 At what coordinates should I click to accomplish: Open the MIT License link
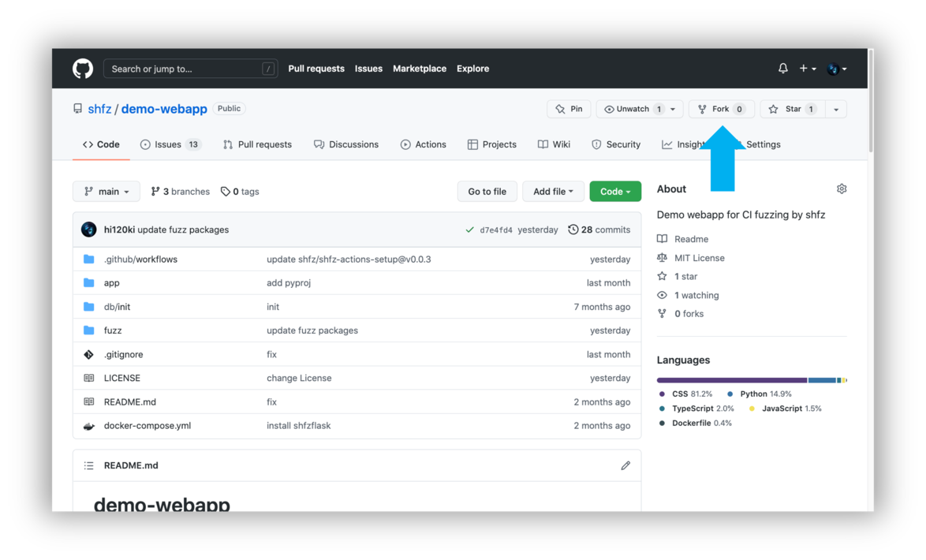pos(691,258)
